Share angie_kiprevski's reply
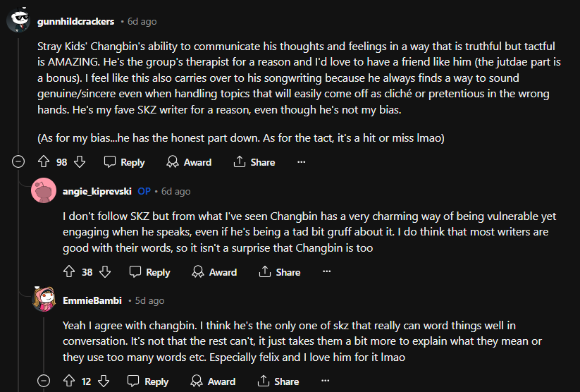This screenshot has width=580, height=392. (280, 272)
